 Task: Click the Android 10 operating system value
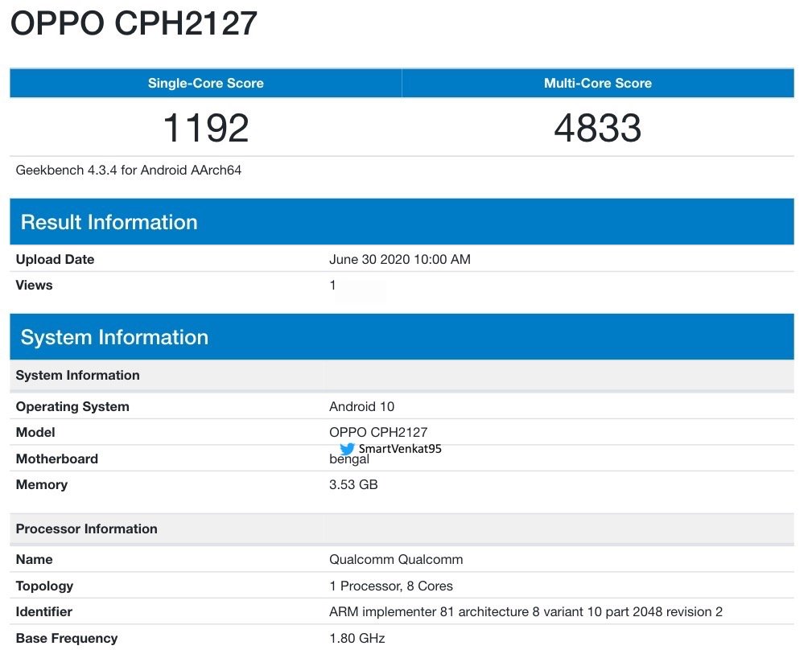(361, 406)
